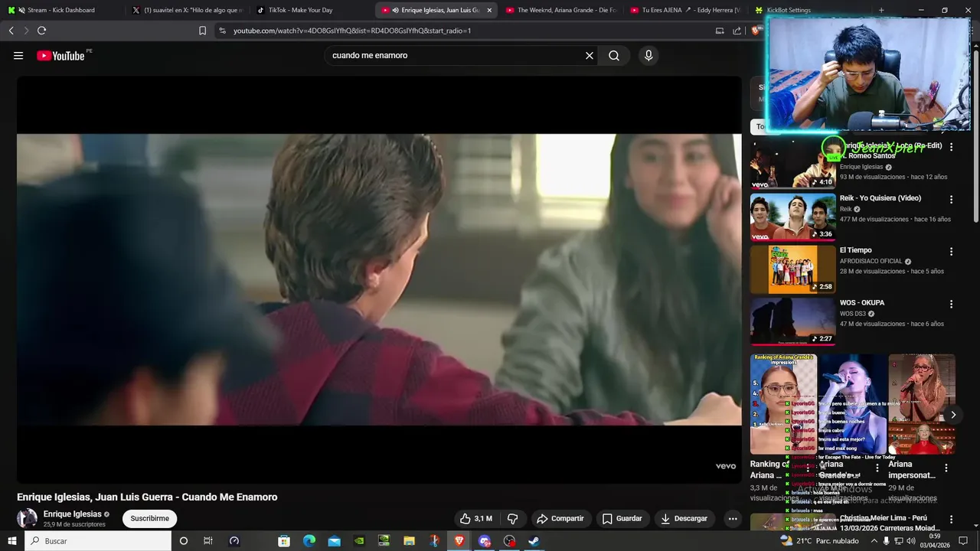Open the Windows Start menu
Viewport: 980px width, 551px height.
pos(12,541)
